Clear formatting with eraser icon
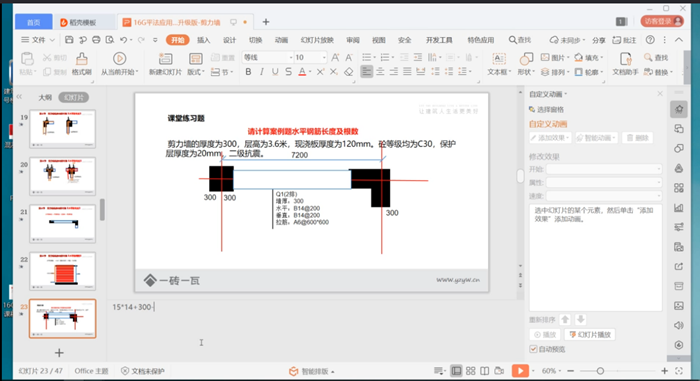The height and width of the screenshot is (381, 700). [349, 71]
